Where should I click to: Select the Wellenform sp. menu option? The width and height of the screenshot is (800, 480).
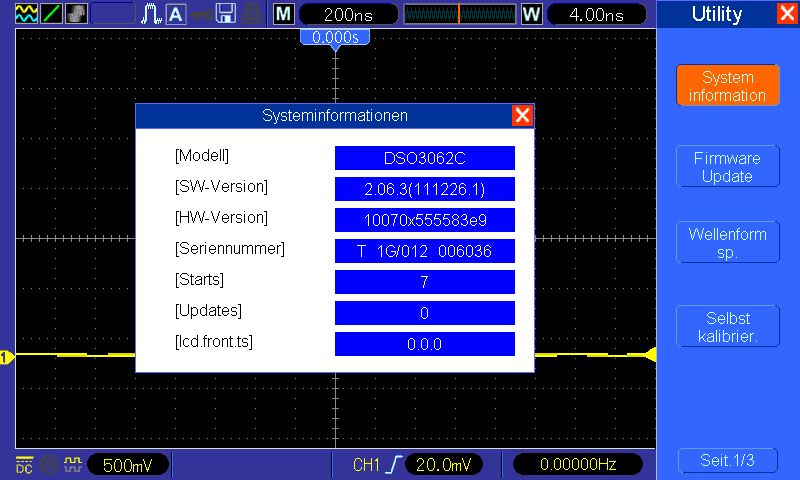(728, 242)
